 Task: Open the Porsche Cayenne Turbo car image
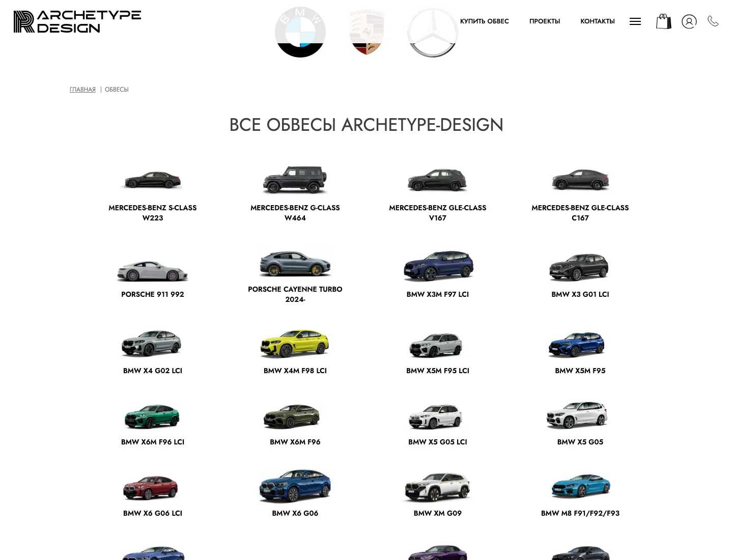click(295, 263)
